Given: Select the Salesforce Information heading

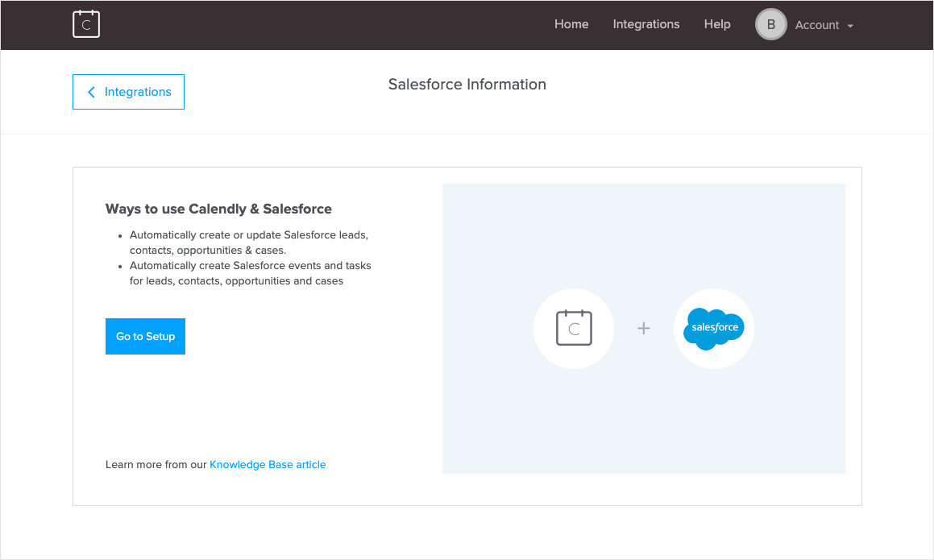Looking at the screenshot, I should (467, 85).
